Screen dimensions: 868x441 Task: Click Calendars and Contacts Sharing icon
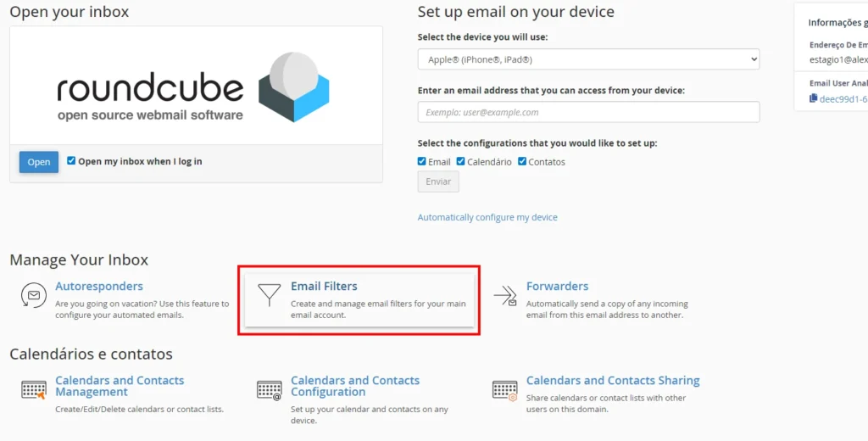click(505, 390)
